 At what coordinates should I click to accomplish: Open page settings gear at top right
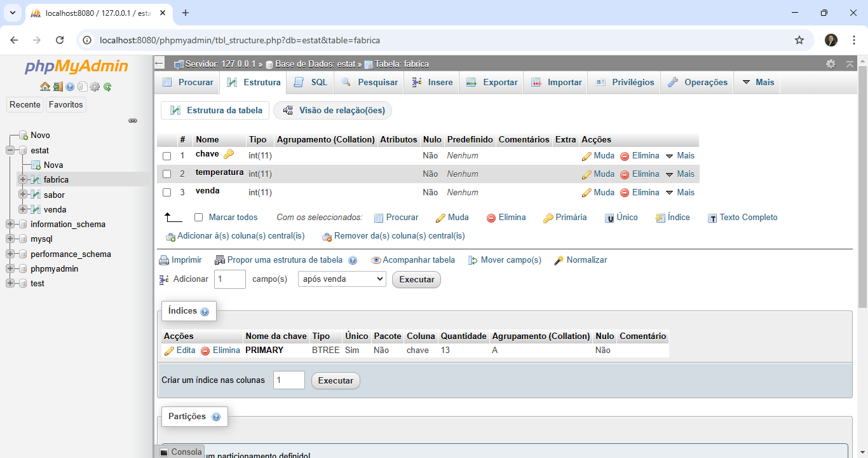(831, 64)
